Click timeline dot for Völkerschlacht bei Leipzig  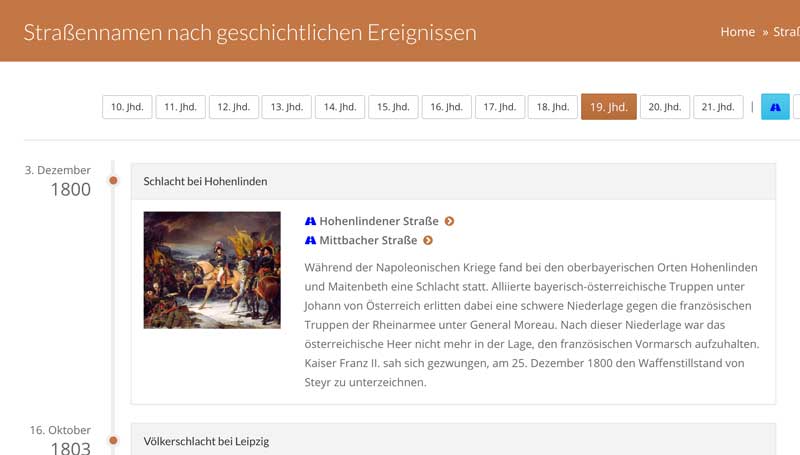pos(113,440)
